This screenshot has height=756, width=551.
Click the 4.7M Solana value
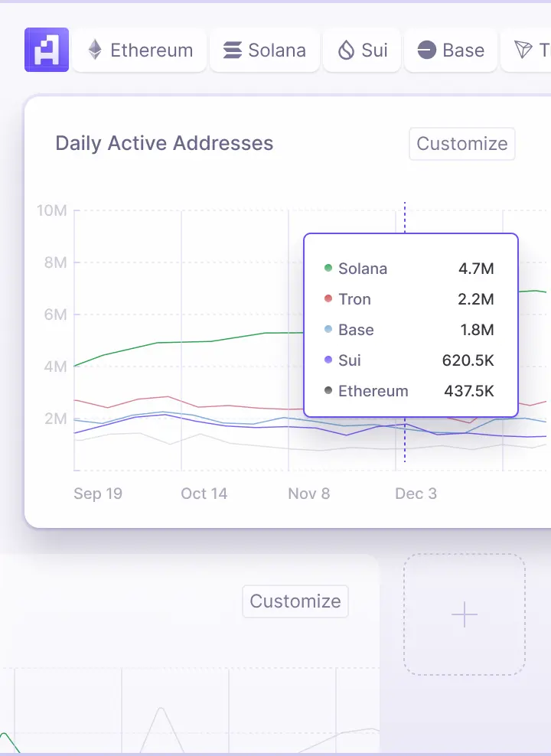(x=476, y=269)
